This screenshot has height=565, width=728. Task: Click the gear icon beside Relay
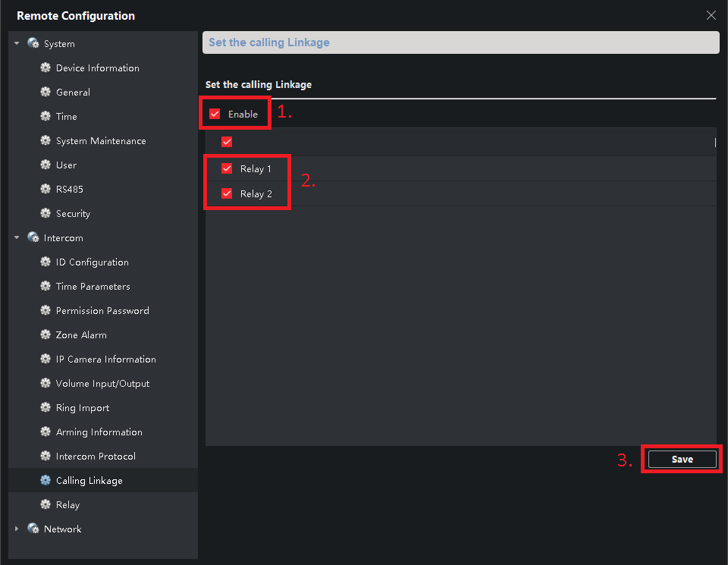45,505
